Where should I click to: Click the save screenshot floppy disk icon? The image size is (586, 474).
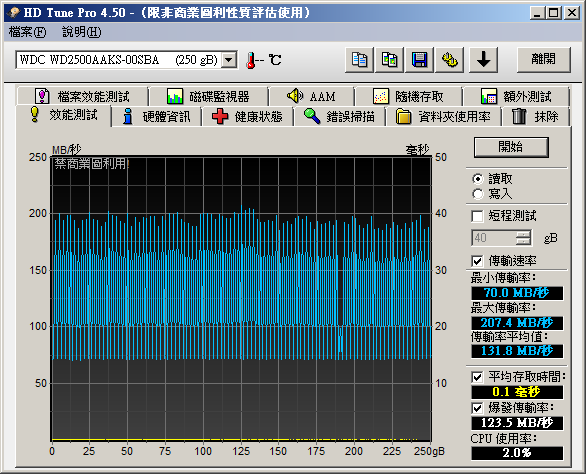[x=420, y=60]
